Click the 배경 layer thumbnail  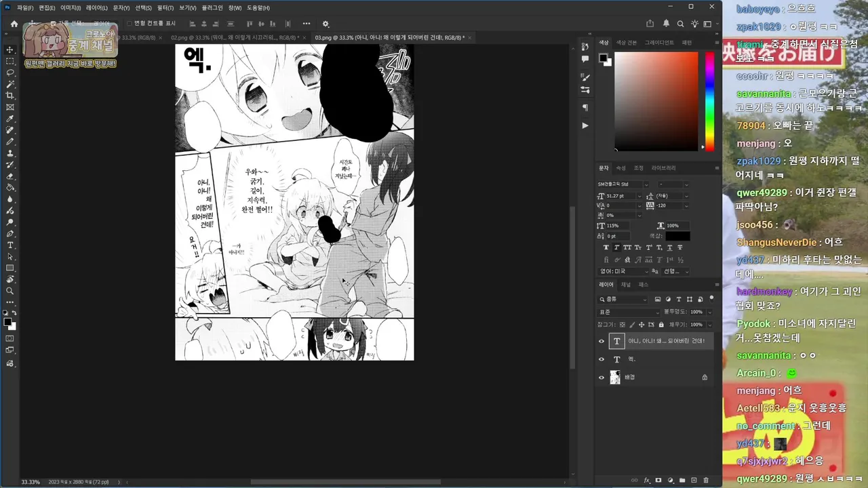pyautogui.click(x=615, y=378)
